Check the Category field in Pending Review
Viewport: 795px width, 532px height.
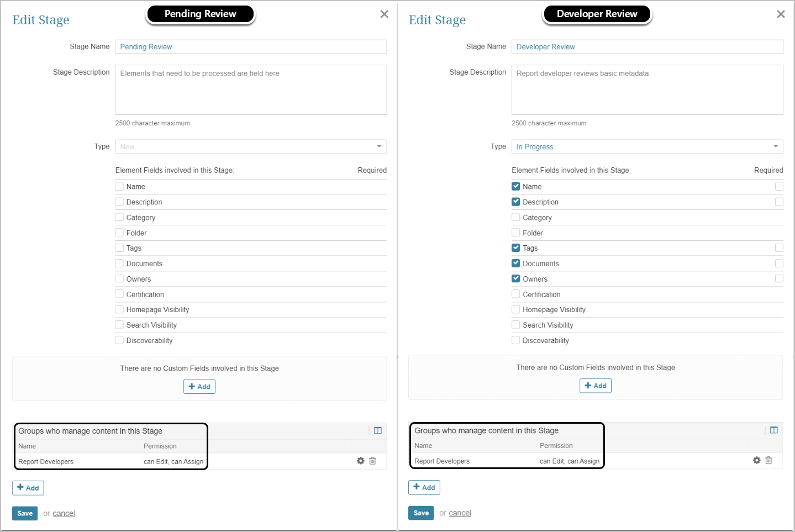pos(119,218)
